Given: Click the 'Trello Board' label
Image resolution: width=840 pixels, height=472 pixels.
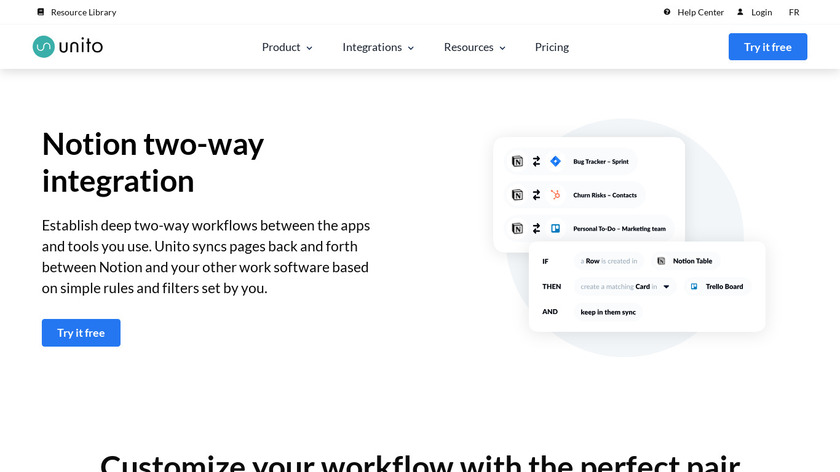Looking at the screenshot, I should tap(724, 287).
